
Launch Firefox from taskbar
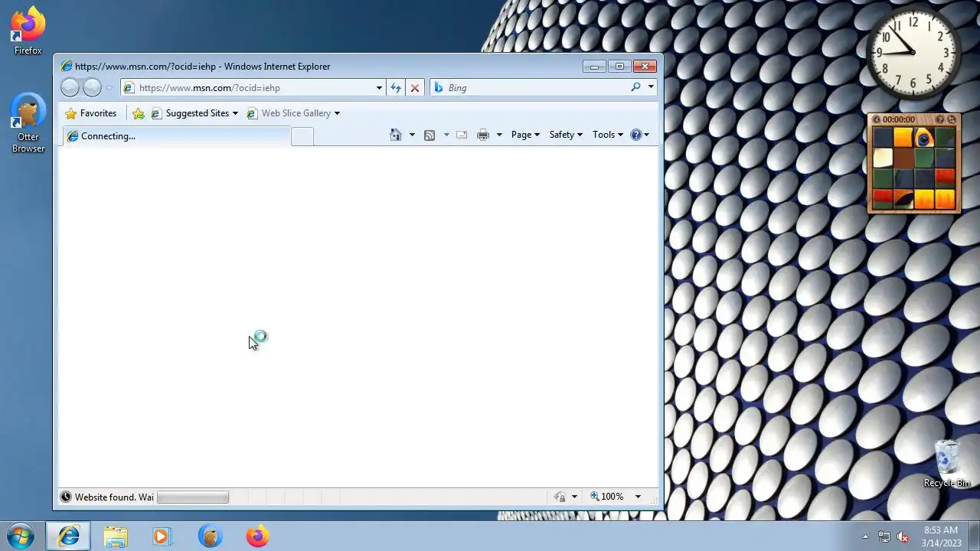click(257, 536)
